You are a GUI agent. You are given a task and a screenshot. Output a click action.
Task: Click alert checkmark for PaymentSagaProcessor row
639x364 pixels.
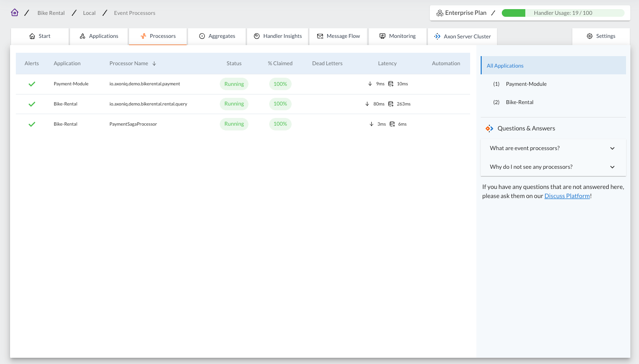(x=32, y=124)
